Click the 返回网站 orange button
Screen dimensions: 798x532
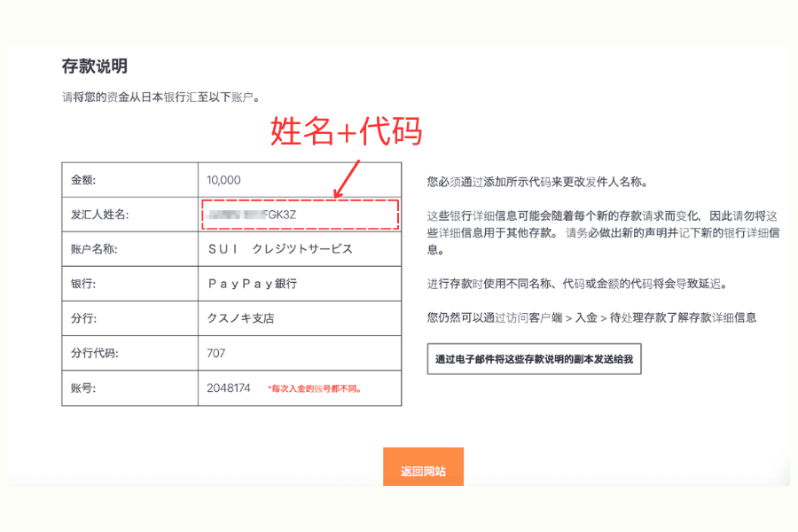click(x=424, y=465)
